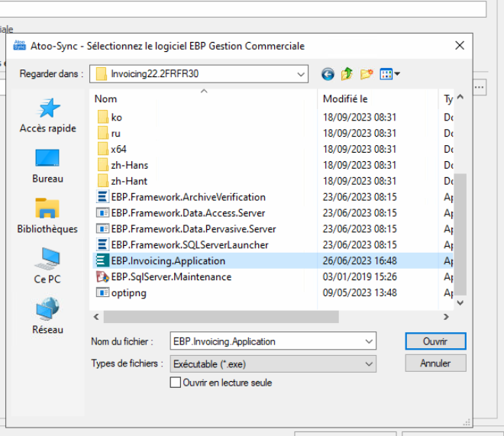The width and height of the screenshot is (504, 436).
Task: Open Bureau in the places bar
Action: click(47, 166)
